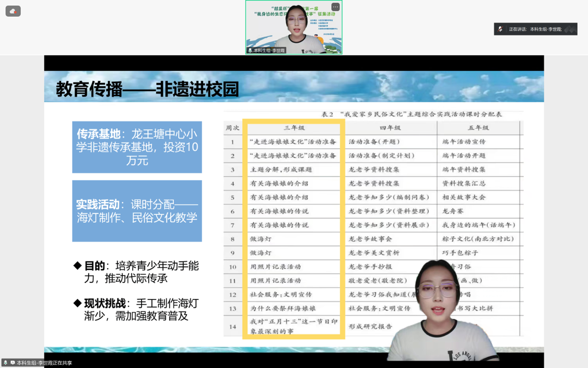Click the blue 实践活动 info box

[x=137, y=211]
